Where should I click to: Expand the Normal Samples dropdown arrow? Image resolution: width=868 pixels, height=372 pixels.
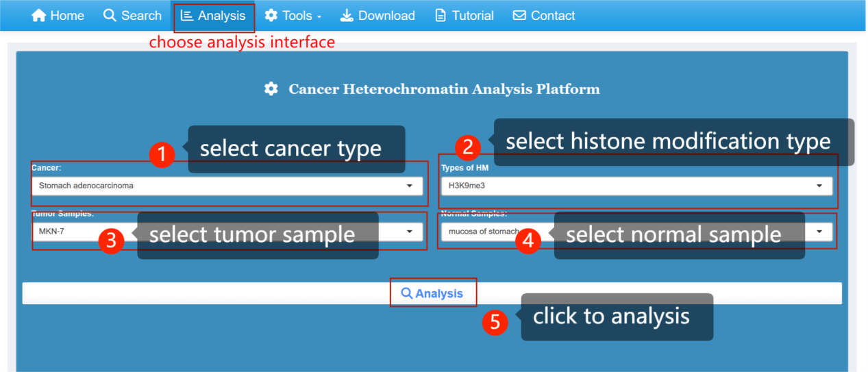[819, 232]
